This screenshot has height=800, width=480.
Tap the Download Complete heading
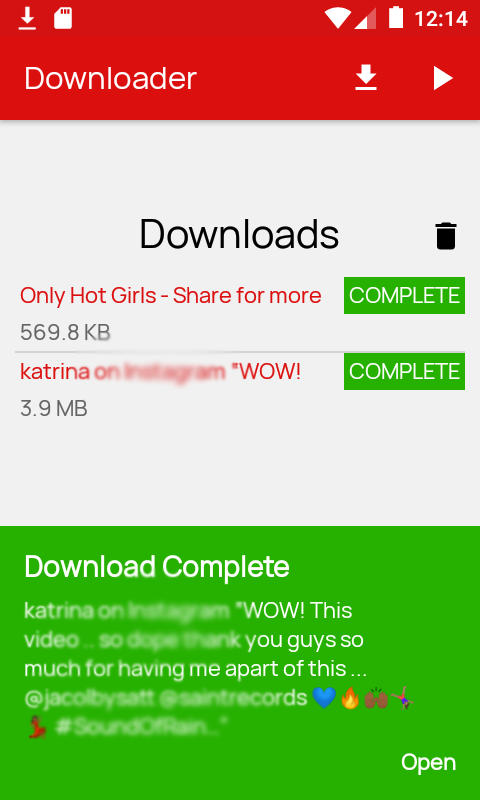tap(157, 566)
